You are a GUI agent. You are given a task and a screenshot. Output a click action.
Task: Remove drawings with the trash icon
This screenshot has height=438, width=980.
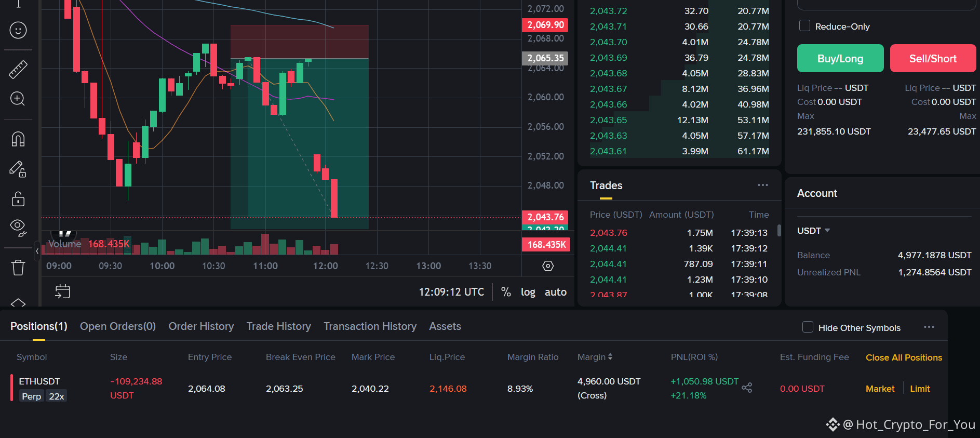(18, 267)
